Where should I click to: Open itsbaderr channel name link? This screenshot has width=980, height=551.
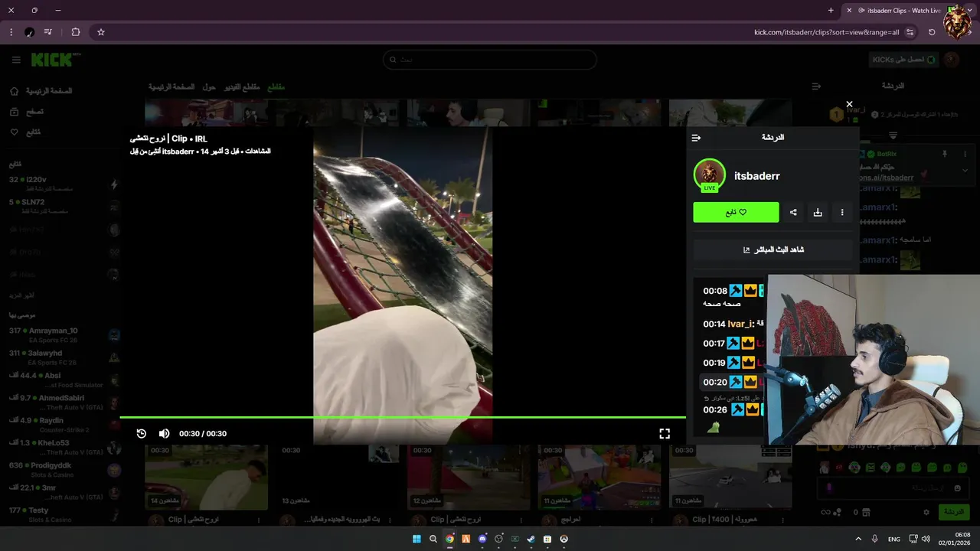tap(756, 176)
